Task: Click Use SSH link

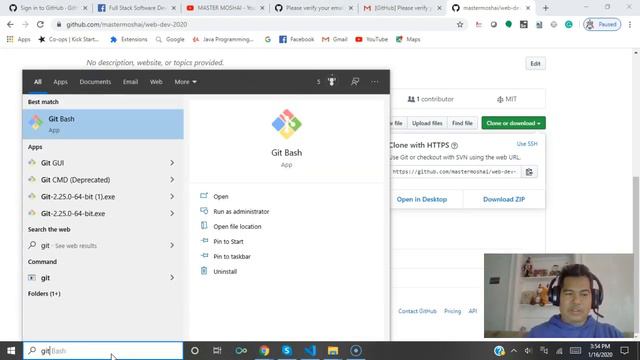Action: [x=527, y=144]
